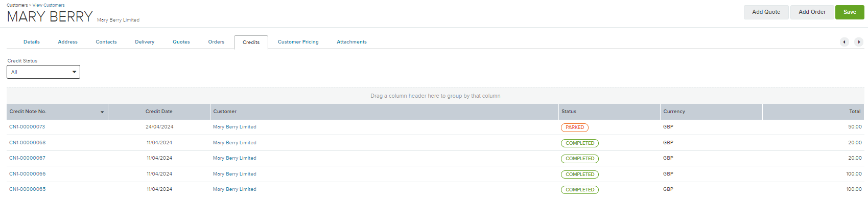Save the customer record
The width and height of the screenshot is (868, 197).
850,12
